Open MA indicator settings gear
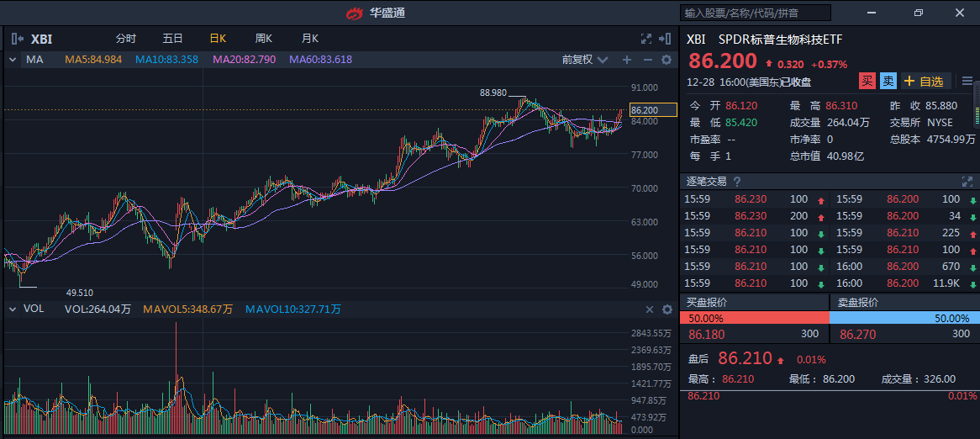980x439 pixels. coord(667,60)
